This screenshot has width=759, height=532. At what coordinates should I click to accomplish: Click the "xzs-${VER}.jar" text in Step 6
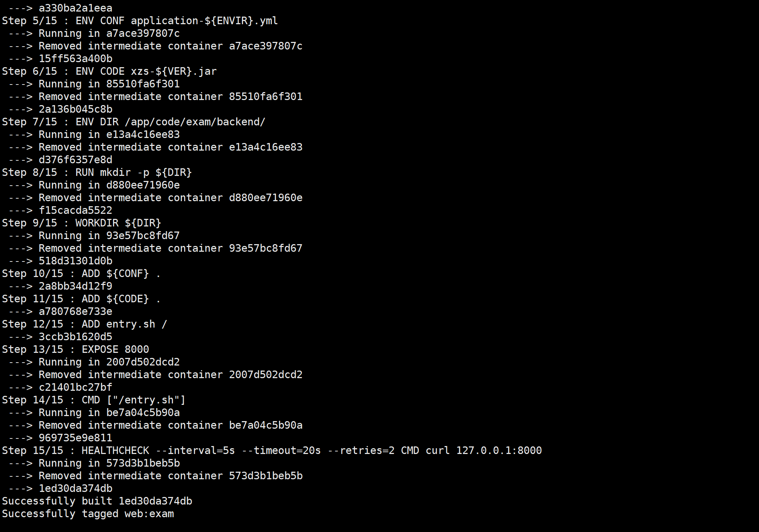[x=173, y=71]
